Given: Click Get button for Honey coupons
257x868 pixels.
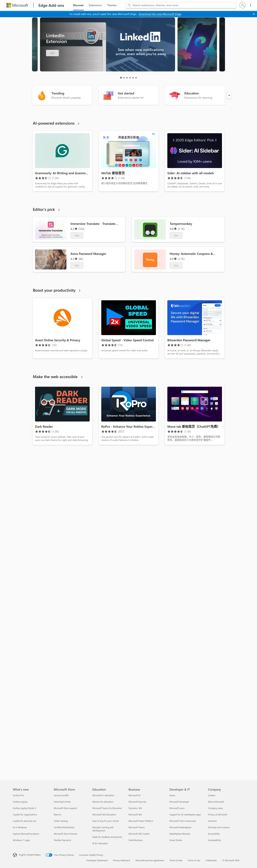Looking at the screenshot, I should tap(176, 265).
